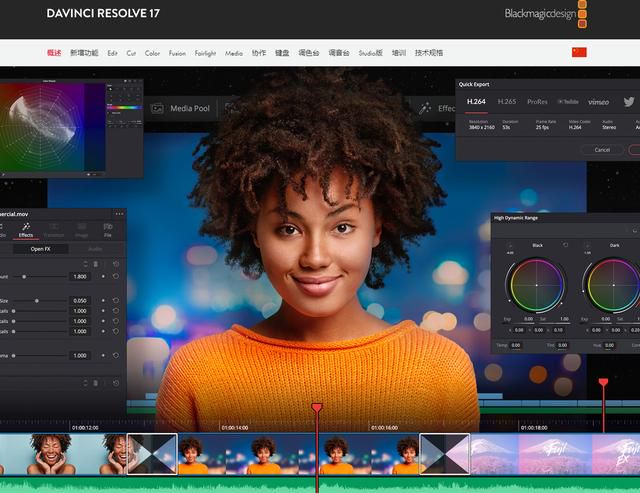Open the 新增功能 navigation item

click(84, 53)
